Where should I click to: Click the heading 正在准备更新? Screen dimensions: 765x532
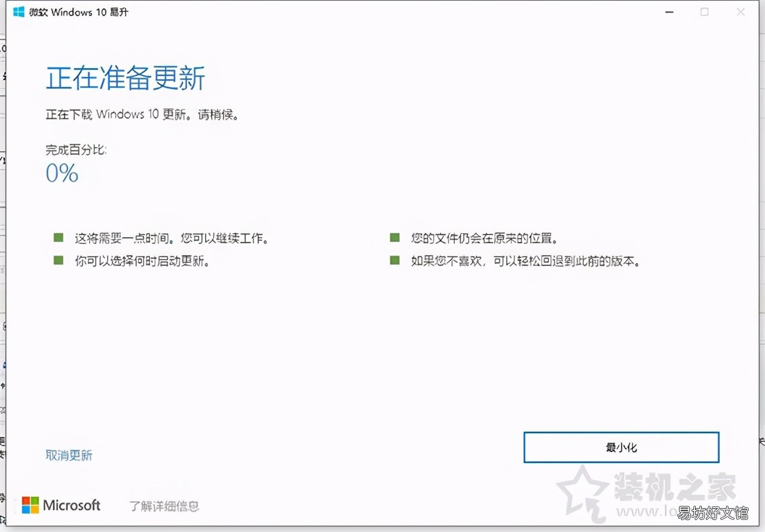pos(126,78)
